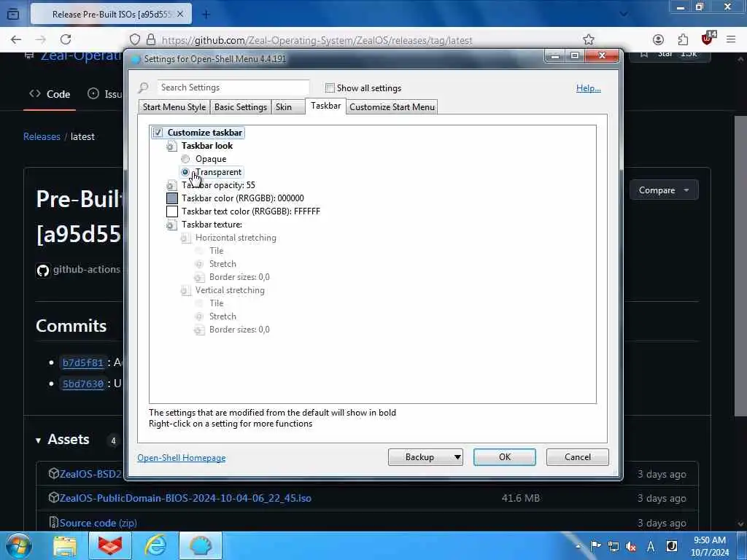Screen dimensions: 747x560
Task: Select the Taskbar tab
Action: tap(326, 106)
